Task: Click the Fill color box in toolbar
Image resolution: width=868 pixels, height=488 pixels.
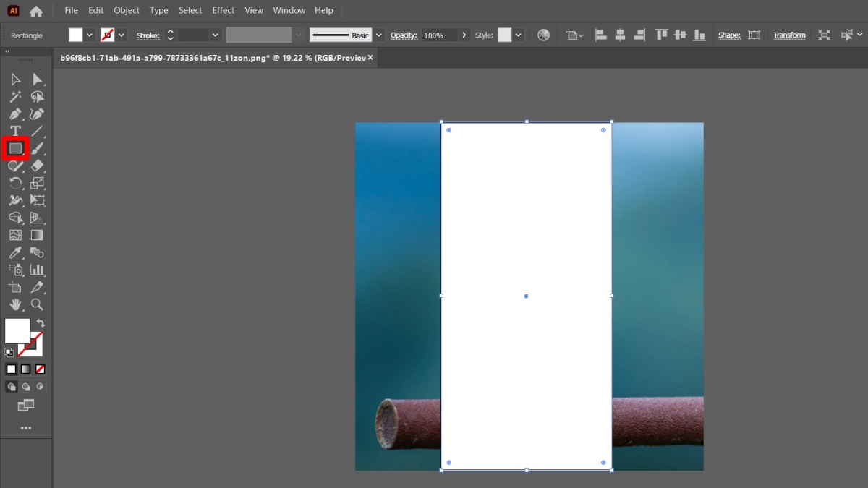Action: [x=17, y=331]
